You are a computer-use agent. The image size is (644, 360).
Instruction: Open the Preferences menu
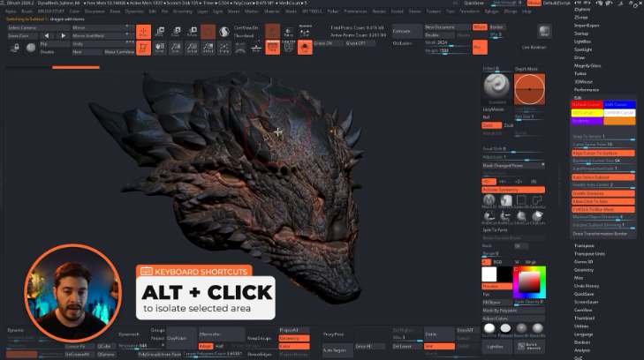click(355, 11)
